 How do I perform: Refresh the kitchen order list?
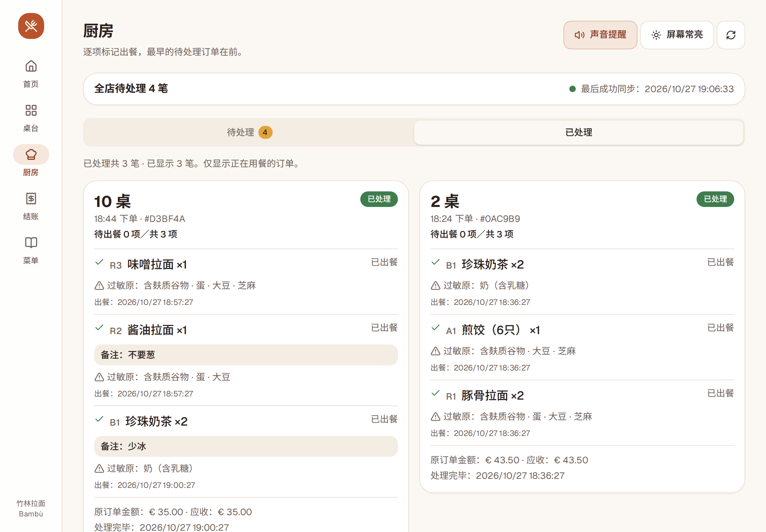(x=731, y=35)
